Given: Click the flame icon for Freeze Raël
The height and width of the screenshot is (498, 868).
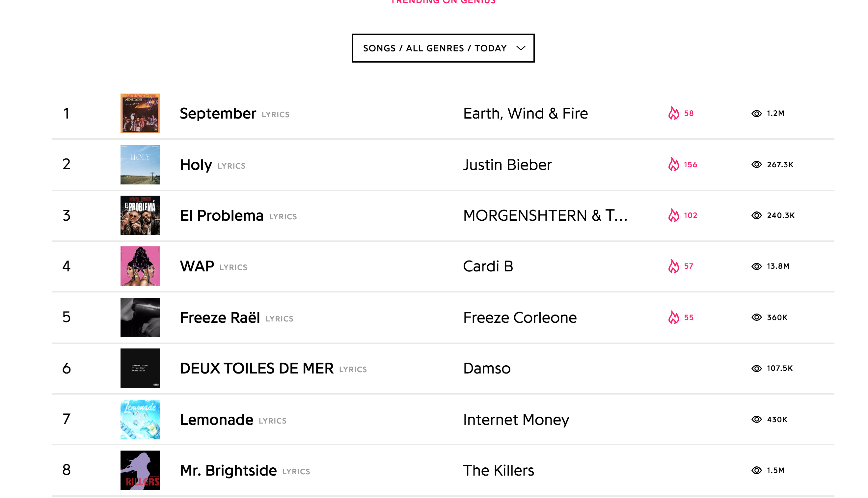Looking at the screenshot, I should [673, 318].
